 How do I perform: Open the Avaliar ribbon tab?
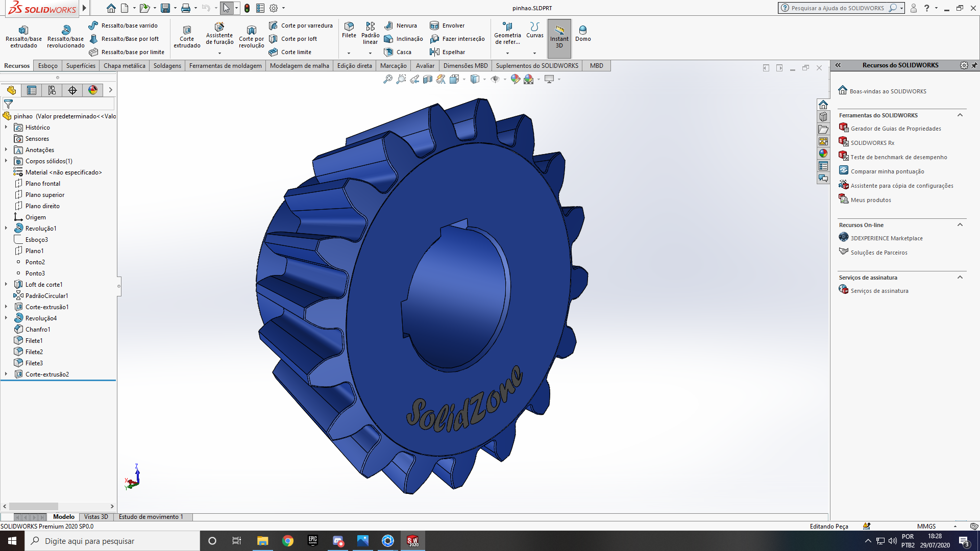425,66
